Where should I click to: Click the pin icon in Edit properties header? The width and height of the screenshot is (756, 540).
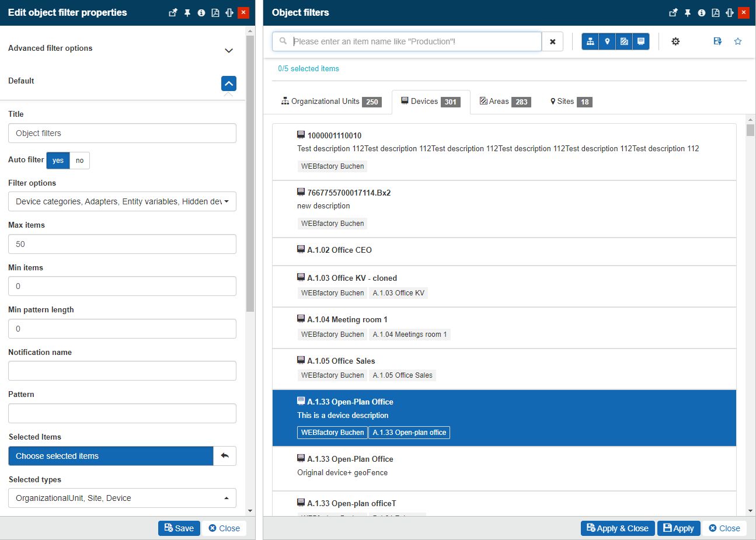pos(187,13)
